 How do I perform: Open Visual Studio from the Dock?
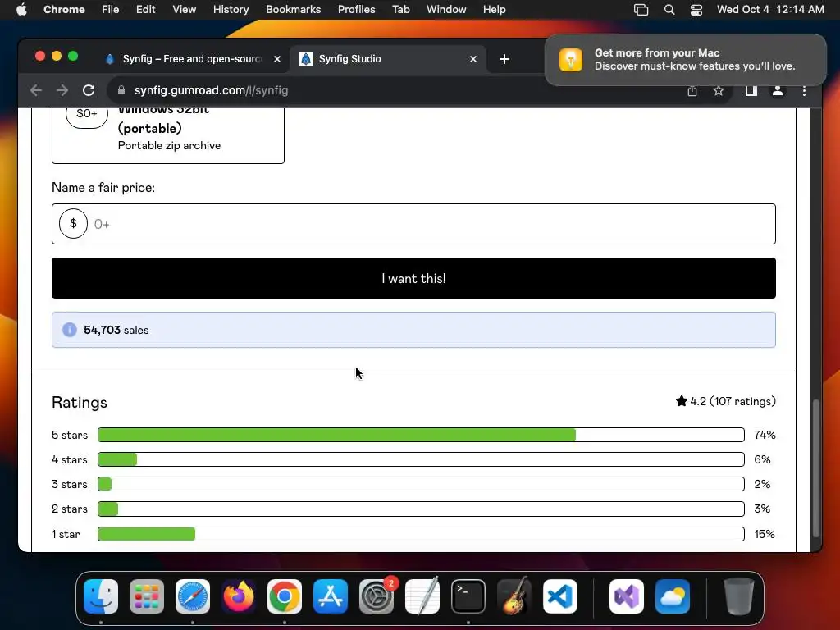pyautogui.click(x=627, y=596)
